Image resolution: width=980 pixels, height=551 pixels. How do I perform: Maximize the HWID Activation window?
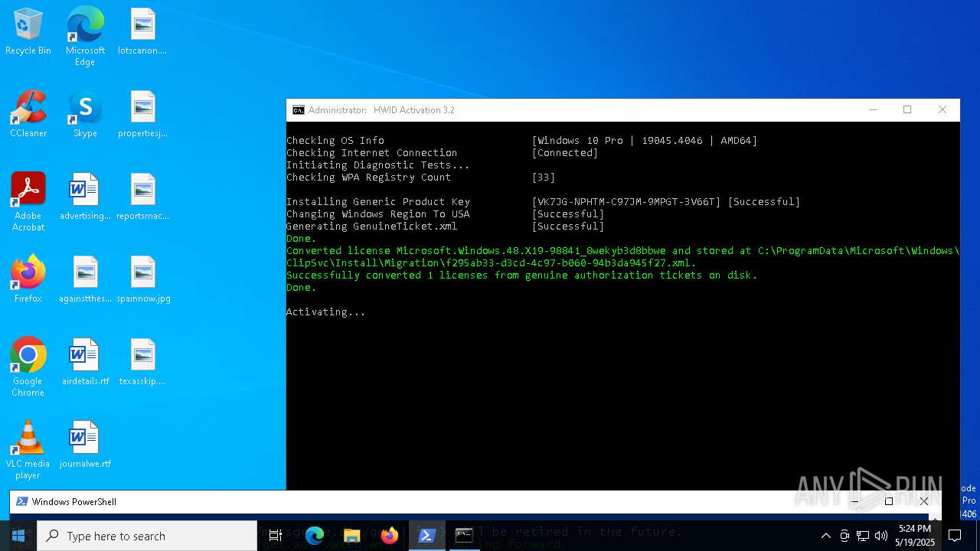907,110
